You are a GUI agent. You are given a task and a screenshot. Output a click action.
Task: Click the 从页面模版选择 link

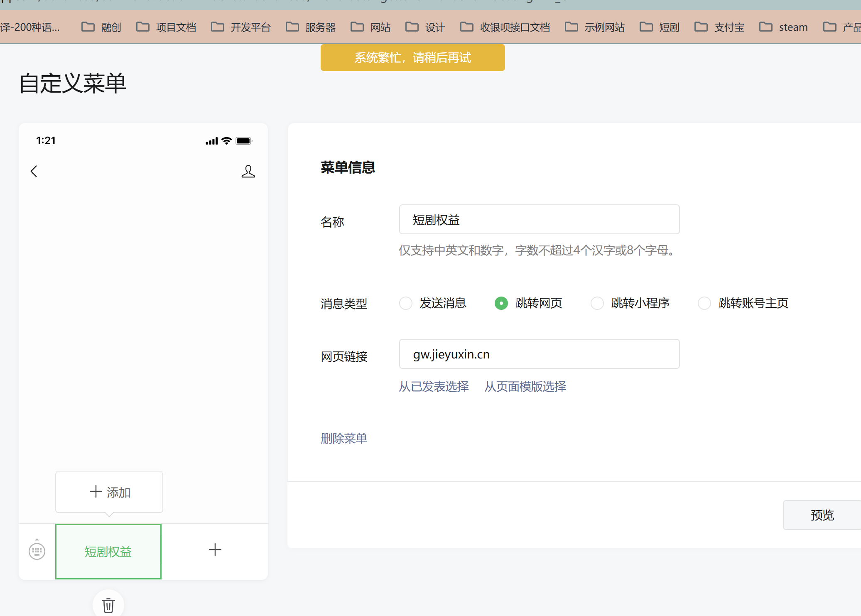[x=525, y=387]
